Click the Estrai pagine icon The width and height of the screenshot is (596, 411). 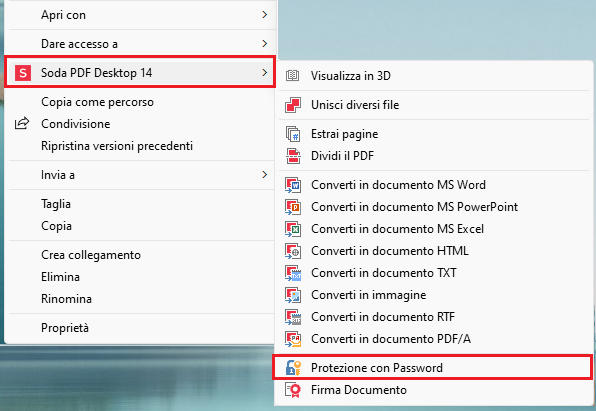[293, 134]
